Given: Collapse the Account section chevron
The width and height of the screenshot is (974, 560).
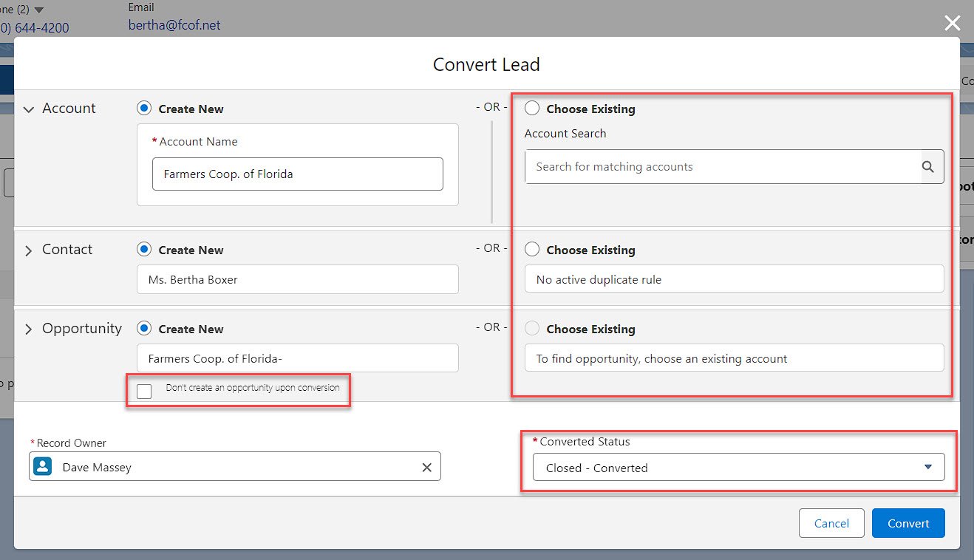Looking at the screenshot, I should (29, 109).
